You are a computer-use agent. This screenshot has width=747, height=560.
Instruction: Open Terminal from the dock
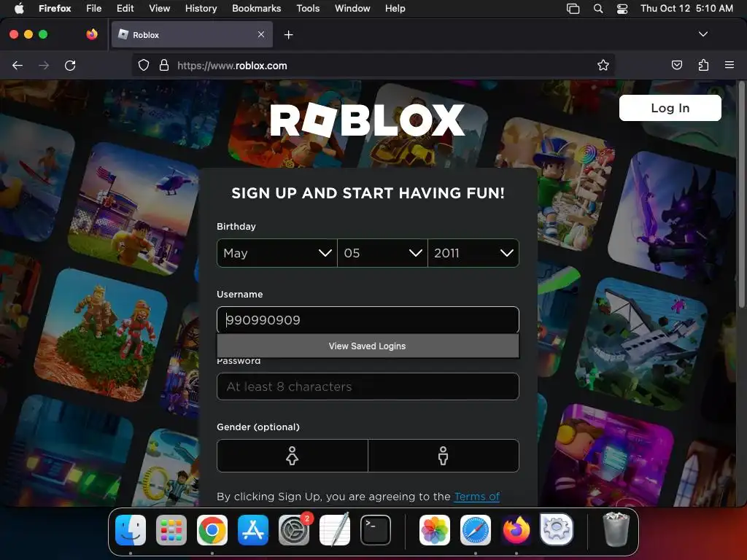(x=376, y=529)
